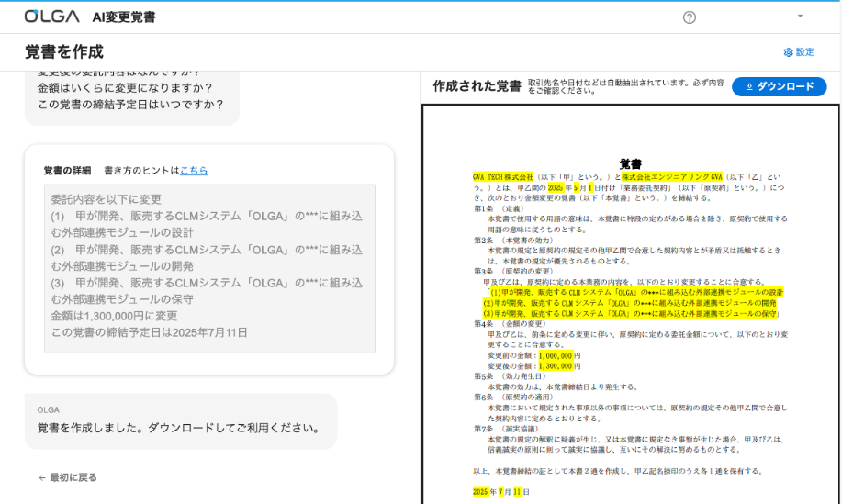
Task: Click the message 覚書を作成しました。ダウンロードしてご利用ください。
Action: (x=181, y=428)
